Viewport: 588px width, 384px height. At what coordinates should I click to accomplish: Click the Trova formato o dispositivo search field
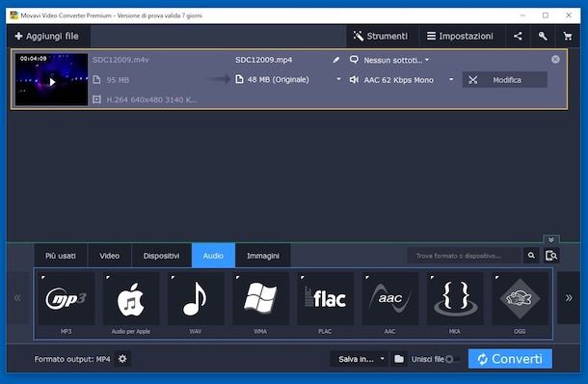465,256
